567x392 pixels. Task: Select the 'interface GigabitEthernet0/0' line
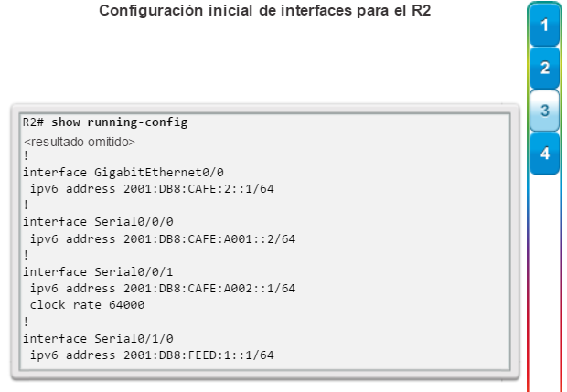pos(123,173)
